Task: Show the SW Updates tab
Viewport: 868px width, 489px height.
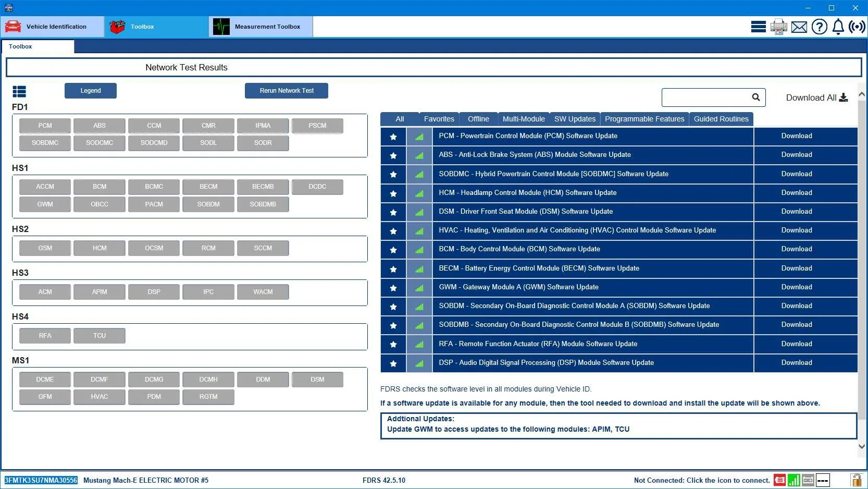Action: click(575, 119)
